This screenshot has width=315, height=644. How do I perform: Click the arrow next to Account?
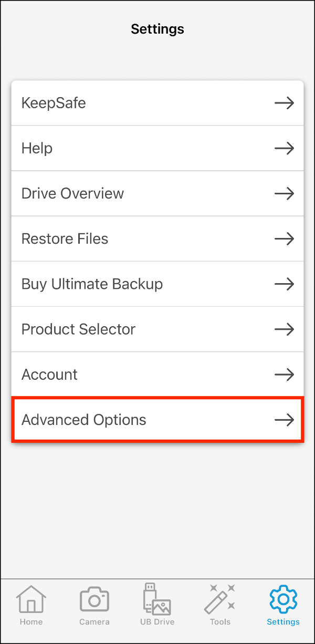(x=284, y=375)
